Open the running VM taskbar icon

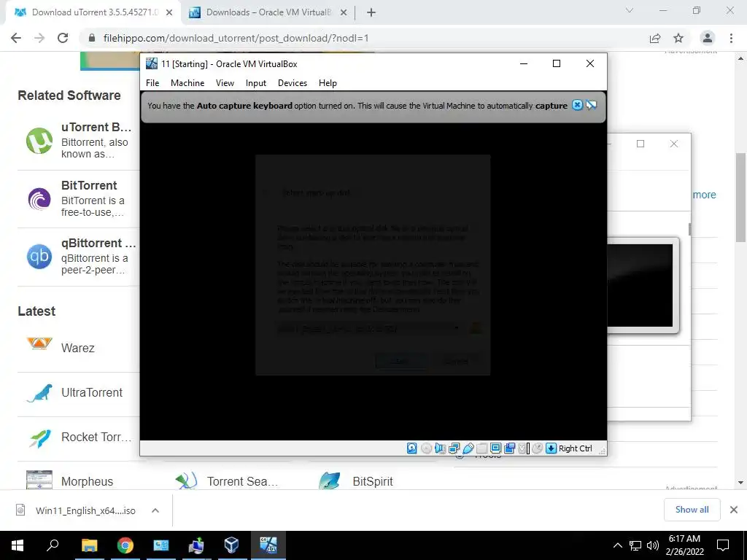(268, 545)
